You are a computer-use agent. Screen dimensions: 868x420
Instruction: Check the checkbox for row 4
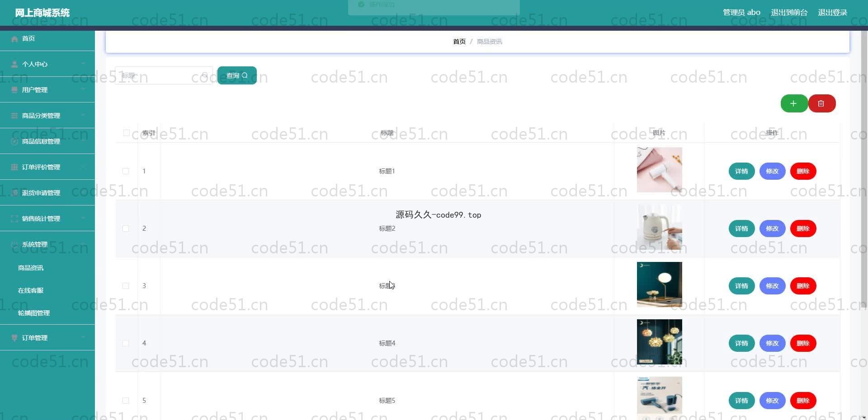pos(126,343)
